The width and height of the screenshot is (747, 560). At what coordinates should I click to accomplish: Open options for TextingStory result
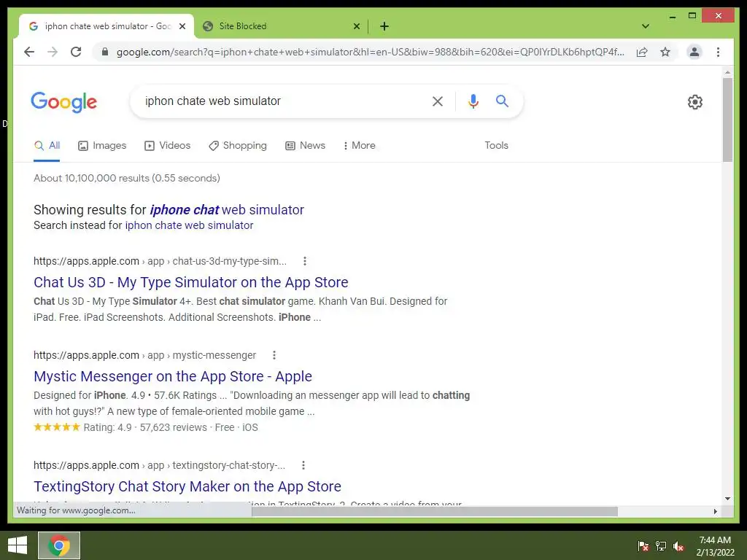303,465
